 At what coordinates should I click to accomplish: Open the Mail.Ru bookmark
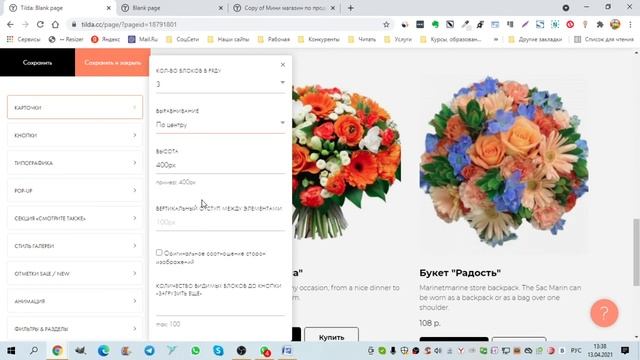(x=143, y=39)
